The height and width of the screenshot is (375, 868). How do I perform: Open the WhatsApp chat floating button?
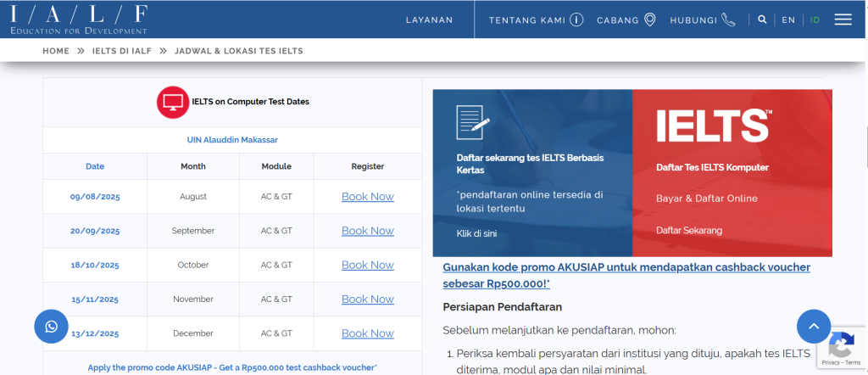52,327
